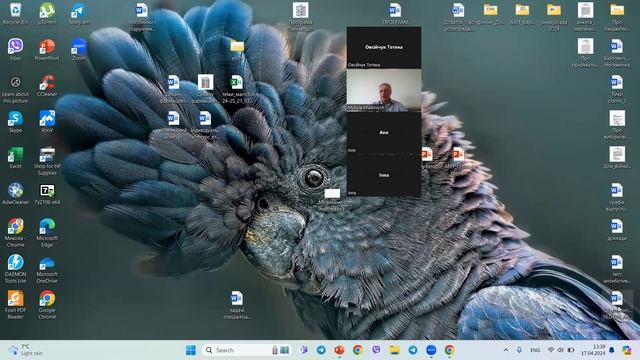Select the 7z2106-x64 installer icon
The image size is (640, 360).
tap(47, 193)
